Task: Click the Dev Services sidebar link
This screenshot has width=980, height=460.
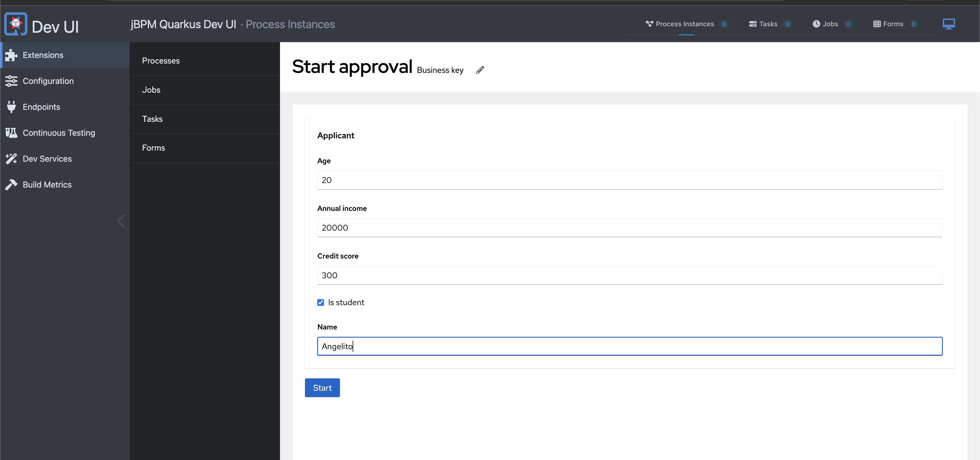Action: [x=47, y=158]
